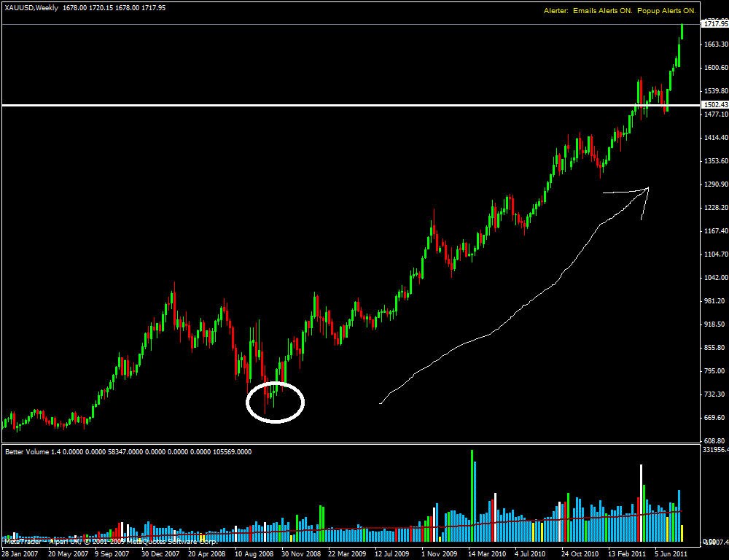
Task: Click the tallest green volume bar
Action: tap(472, 496)
